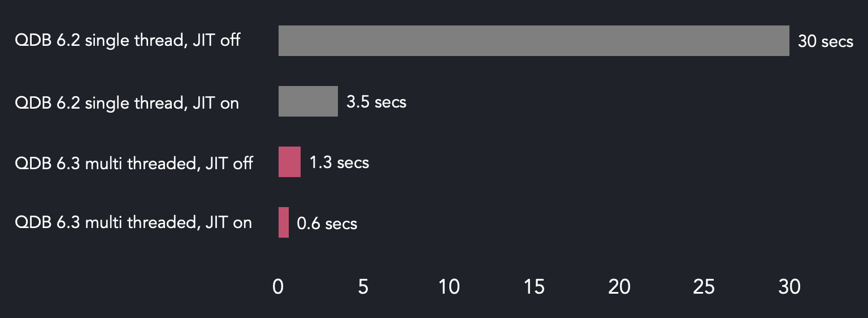Click the longest gray 30 secs bar

(x=533, y=41)
